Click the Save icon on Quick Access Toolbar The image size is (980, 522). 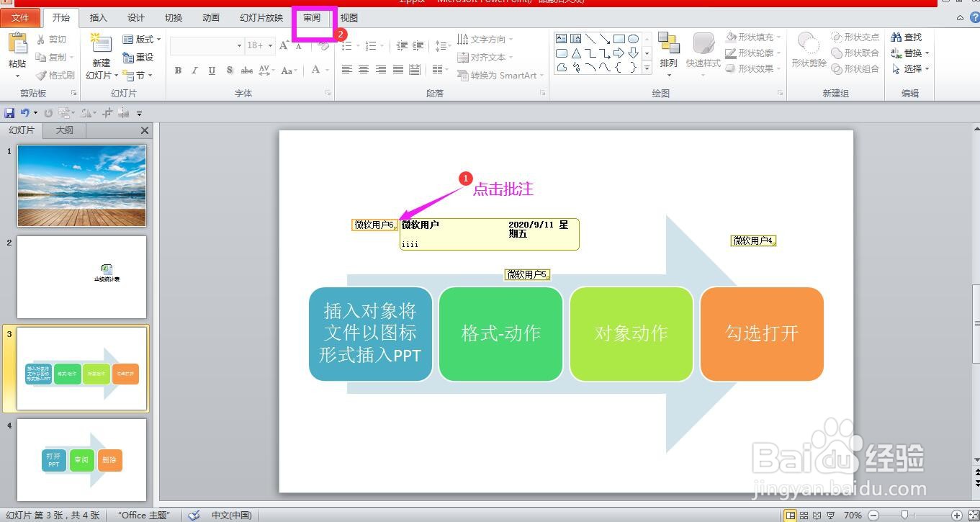9,112
